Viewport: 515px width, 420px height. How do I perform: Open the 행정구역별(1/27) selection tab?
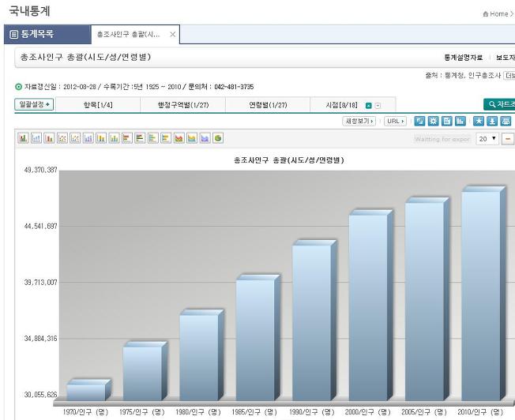click(x=183, y=105)
